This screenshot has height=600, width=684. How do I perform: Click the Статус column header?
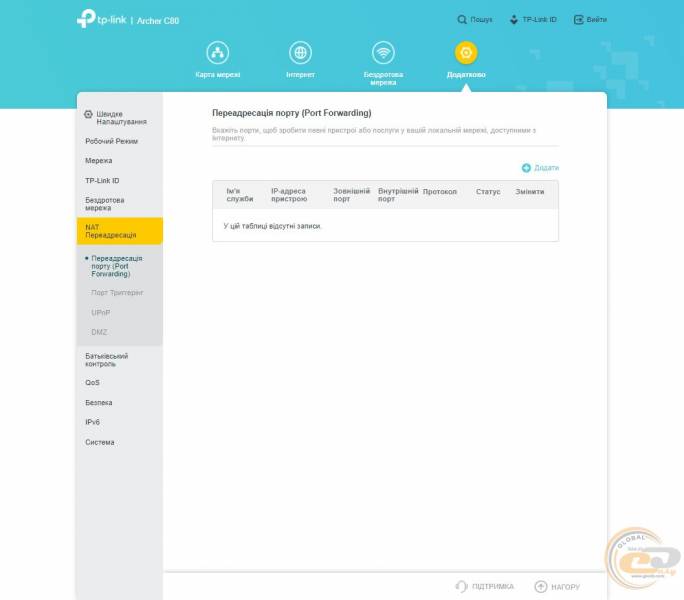pos(488,192)
